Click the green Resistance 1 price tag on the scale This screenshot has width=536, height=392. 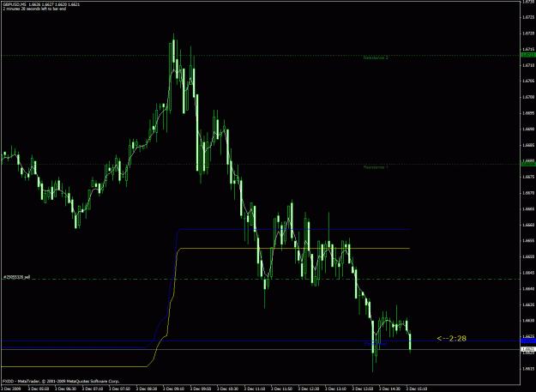coord(528,165)
